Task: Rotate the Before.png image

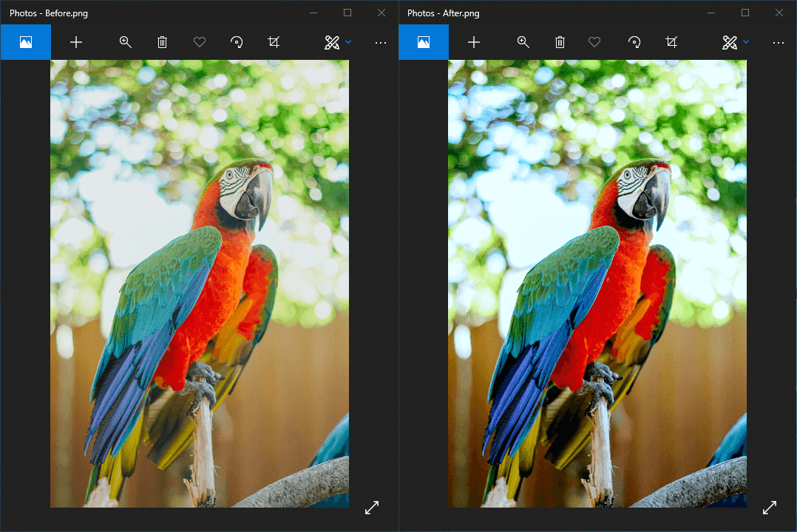Action: click(237, 42)
